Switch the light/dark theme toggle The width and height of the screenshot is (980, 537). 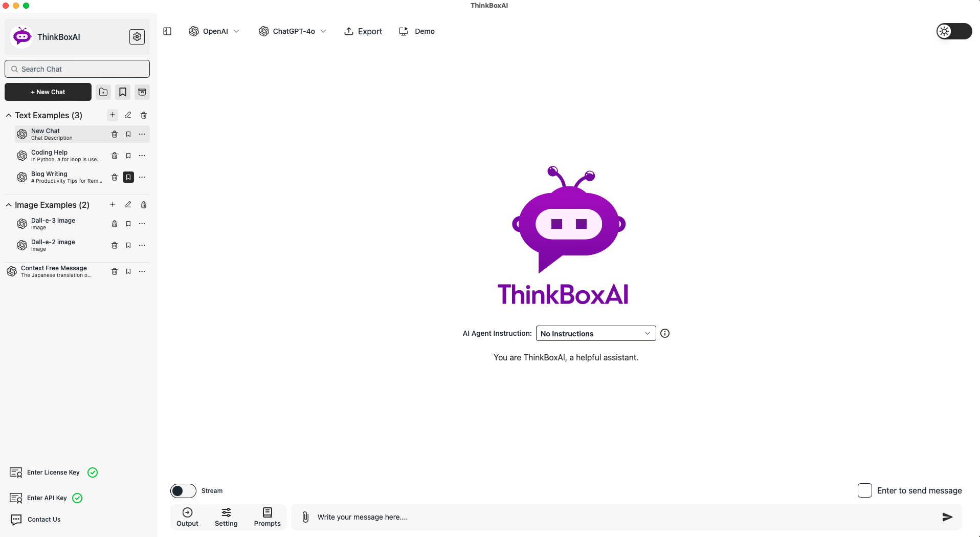(954, 31)
